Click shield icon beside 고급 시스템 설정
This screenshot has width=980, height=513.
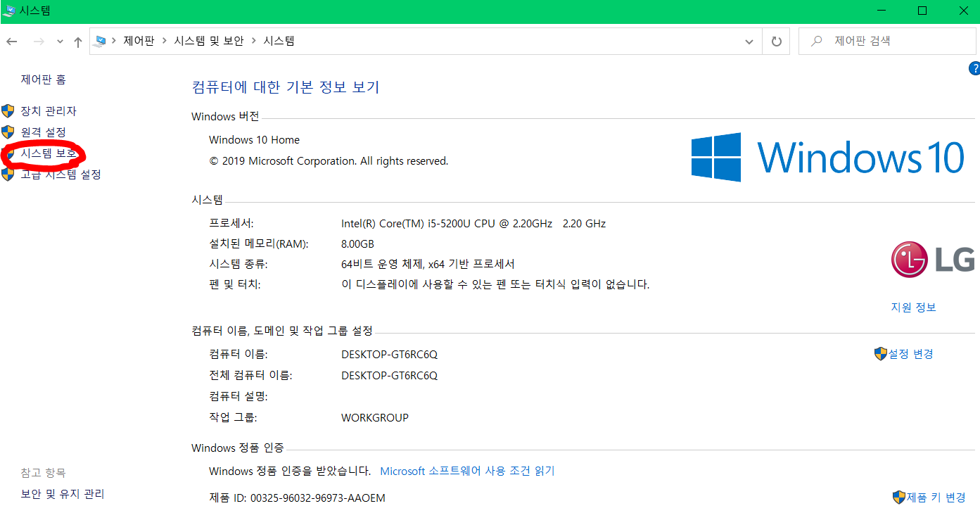[x=8, y=174]
